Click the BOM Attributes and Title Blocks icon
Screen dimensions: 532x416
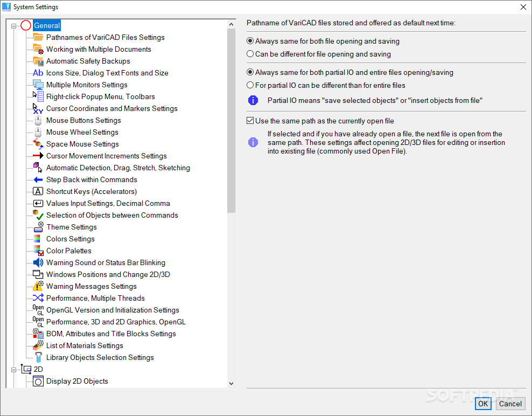38,334
